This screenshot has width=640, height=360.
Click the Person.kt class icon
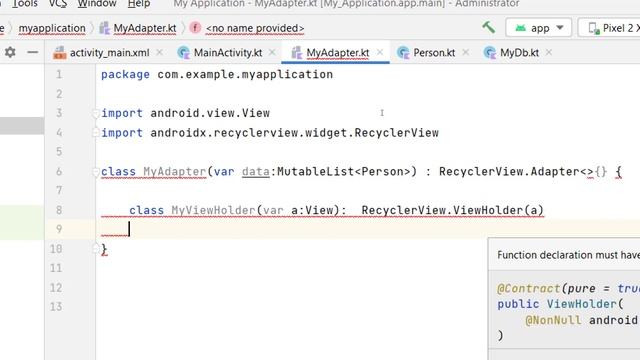[x=403, y=53]
